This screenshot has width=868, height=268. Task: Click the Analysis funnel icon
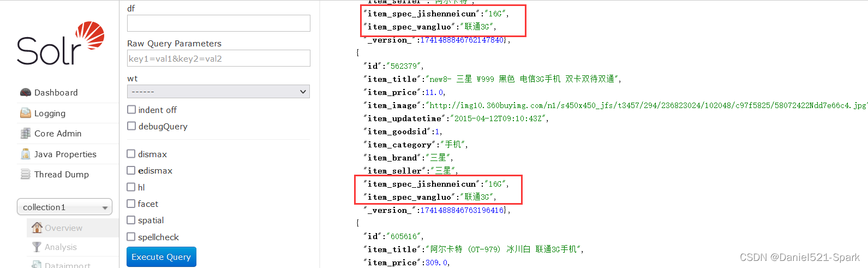tap(37, 247)
